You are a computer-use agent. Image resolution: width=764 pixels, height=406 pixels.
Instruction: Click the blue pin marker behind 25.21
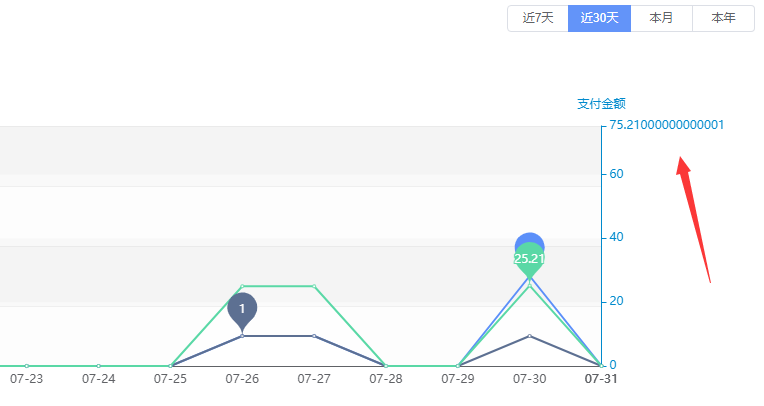(x=530, y=239)
